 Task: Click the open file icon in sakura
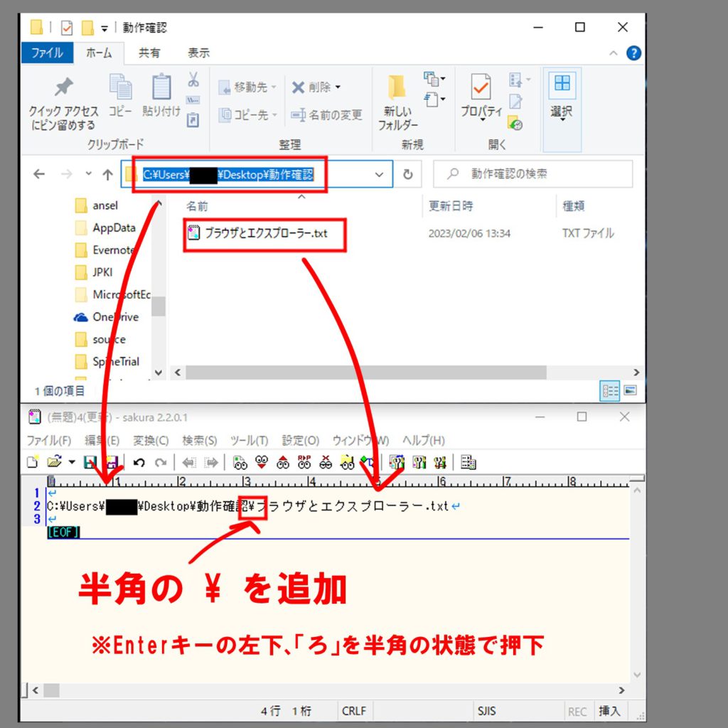click(54, 462)
